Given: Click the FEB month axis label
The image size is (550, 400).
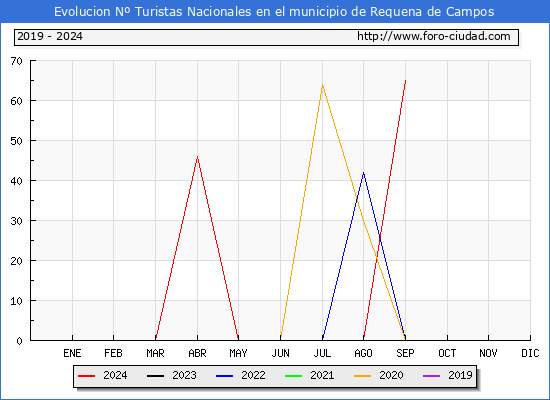Looking at the screenshot, I should pos(113,353).
